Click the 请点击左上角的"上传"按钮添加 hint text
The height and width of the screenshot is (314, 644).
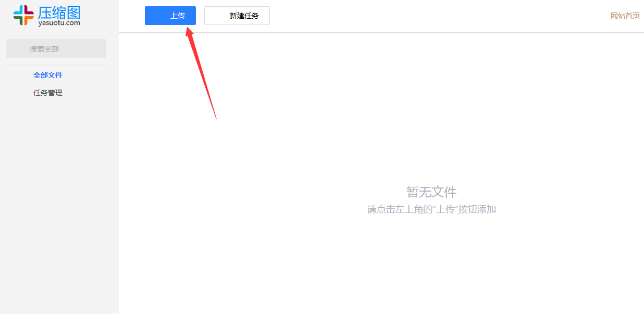[431, 209]
